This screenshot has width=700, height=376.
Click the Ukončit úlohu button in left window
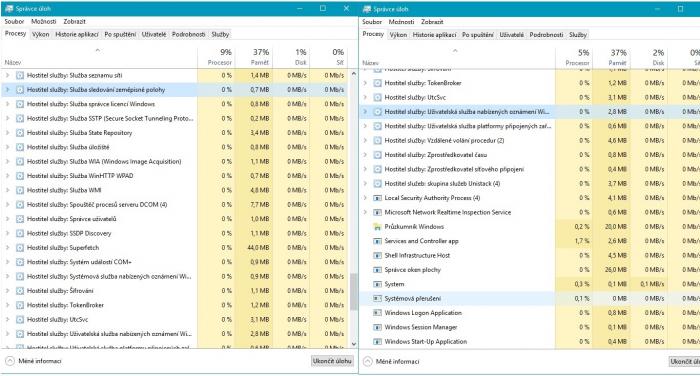[332, 361]
